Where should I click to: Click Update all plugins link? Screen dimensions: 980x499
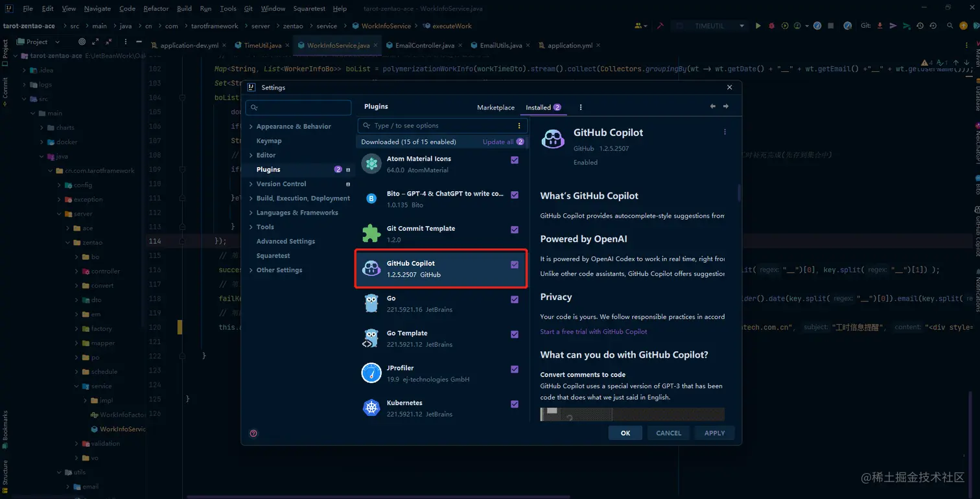[498, 142]
